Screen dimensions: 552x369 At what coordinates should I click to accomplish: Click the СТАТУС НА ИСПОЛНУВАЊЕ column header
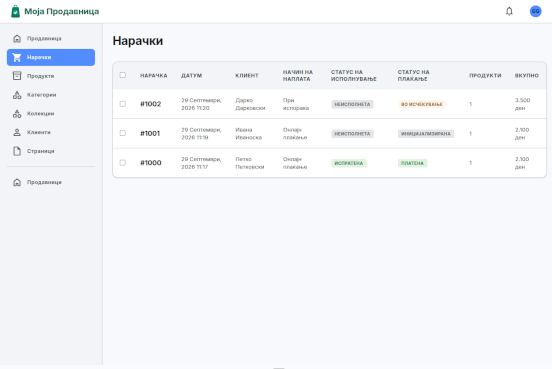pyautogui.click(x=353, y=75)
